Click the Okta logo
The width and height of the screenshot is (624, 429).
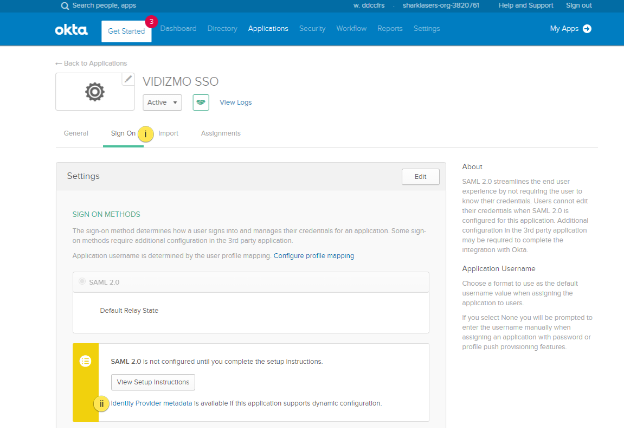[x=71, y=29]
